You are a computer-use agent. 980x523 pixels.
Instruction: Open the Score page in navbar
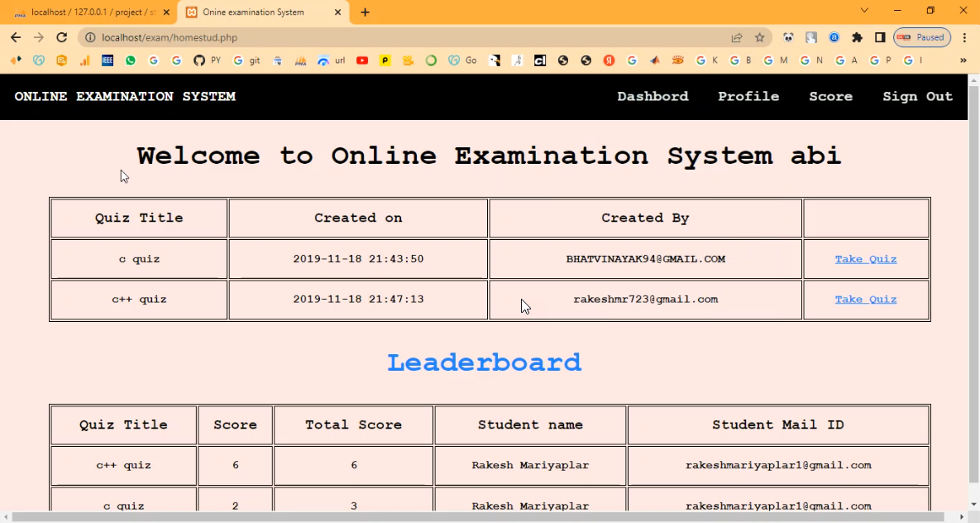pyautogui.click(x=830, y=97)
